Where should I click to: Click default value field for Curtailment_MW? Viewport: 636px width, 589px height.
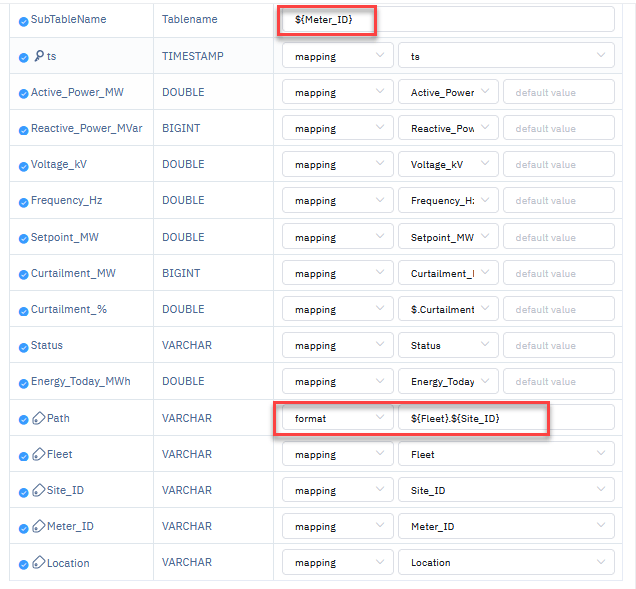tap(558, 274)
